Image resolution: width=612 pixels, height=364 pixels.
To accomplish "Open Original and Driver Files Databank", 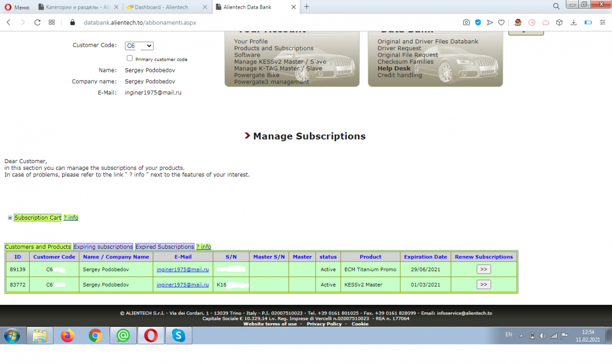I will click(x=428, y=41).
